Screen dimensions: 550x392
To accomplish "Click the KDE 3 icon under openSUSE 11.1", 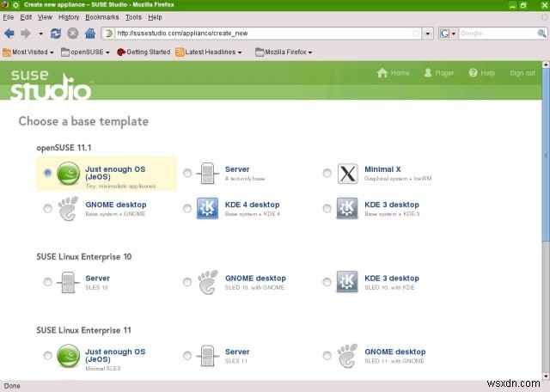I will [347, 208].
